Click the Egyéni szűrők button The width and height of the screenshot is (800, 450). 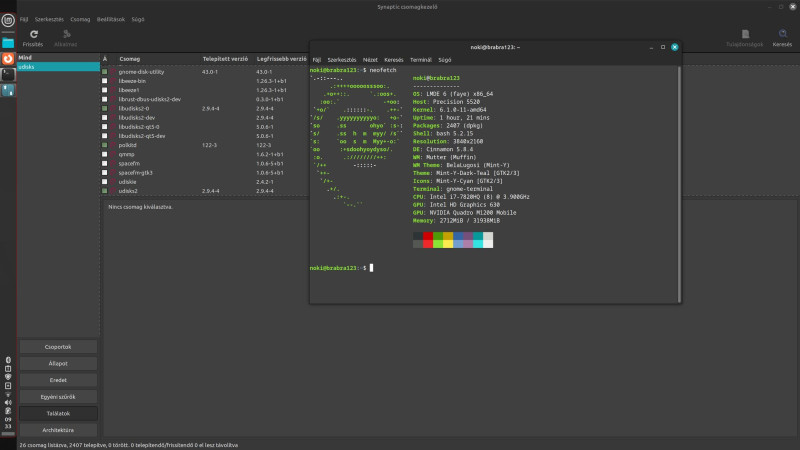point(58,397)
